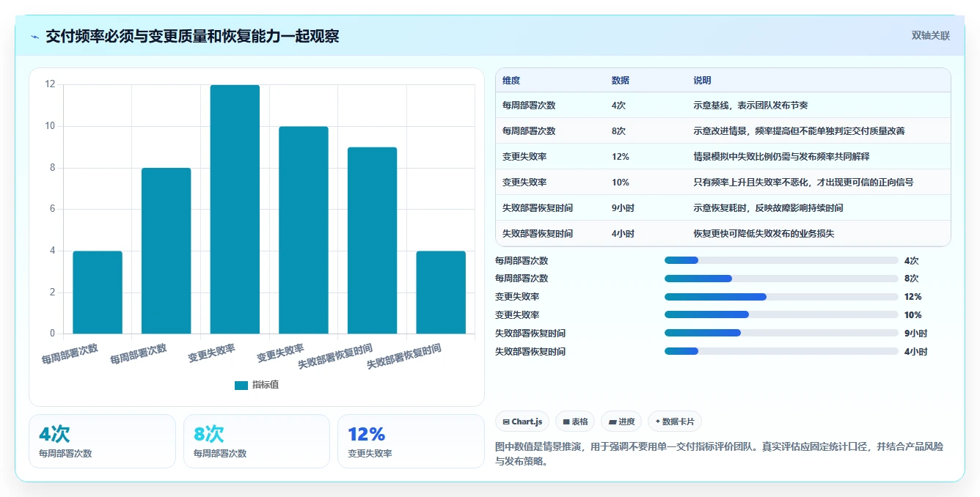Click the table cell 示意基线，表示团队发布节奏
The image size is (980, 497).
coord(750,106)
